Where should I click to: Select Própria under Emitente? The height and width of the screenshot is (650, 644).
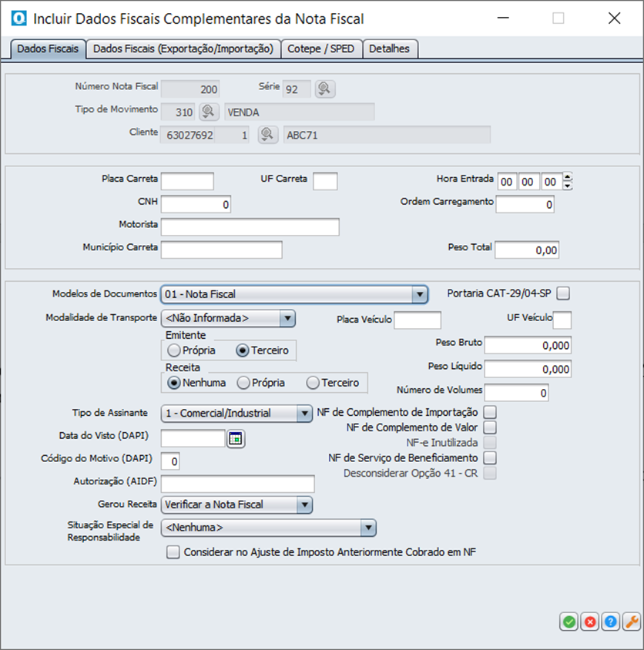tap(174, 350)
